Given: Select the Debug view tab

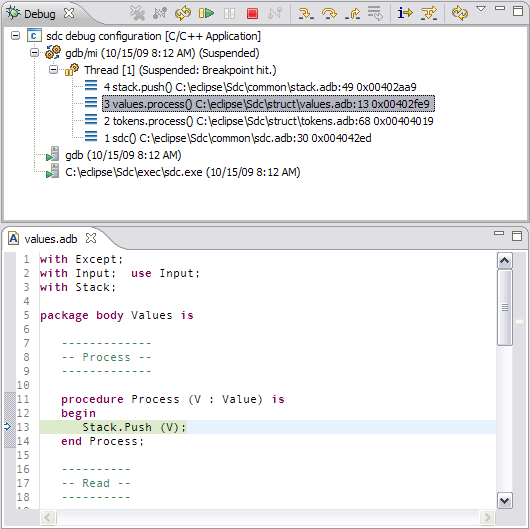Looking at the screenshot, I should (x=40, y=14).
